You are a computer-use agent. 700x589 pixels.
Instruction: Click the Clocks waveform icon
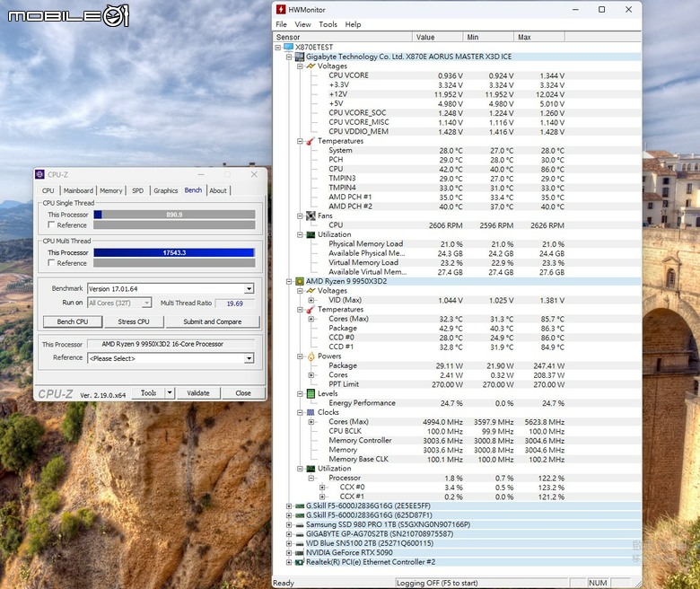[311, 412]
